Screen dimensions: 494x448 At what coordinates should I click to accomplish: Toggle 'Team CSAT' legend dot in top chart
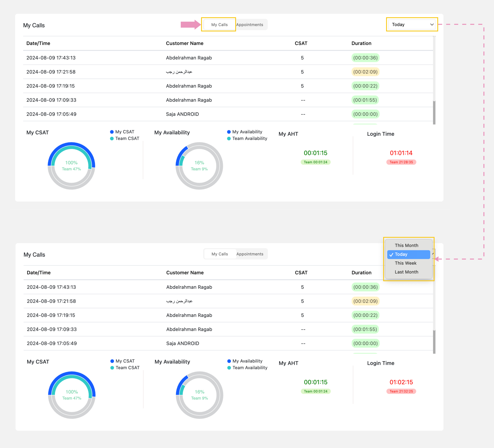point(112,139)
